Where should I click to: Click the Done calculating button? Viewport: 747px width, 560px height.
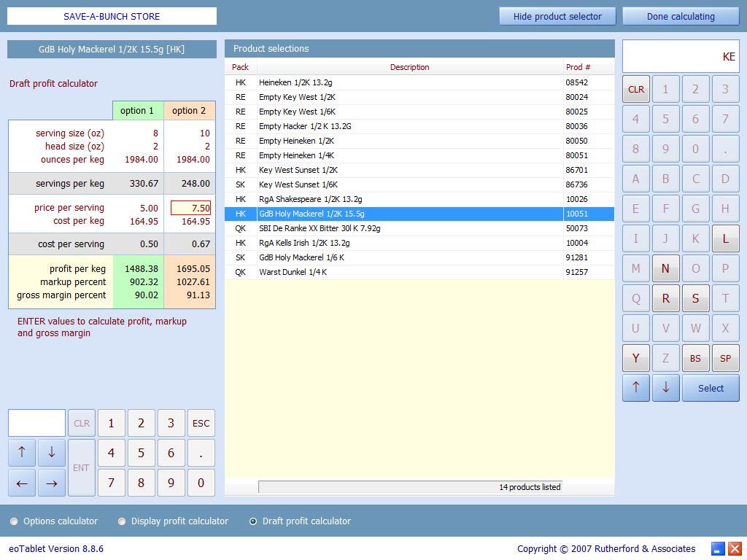pyautogui.click(x=681, y=16)
